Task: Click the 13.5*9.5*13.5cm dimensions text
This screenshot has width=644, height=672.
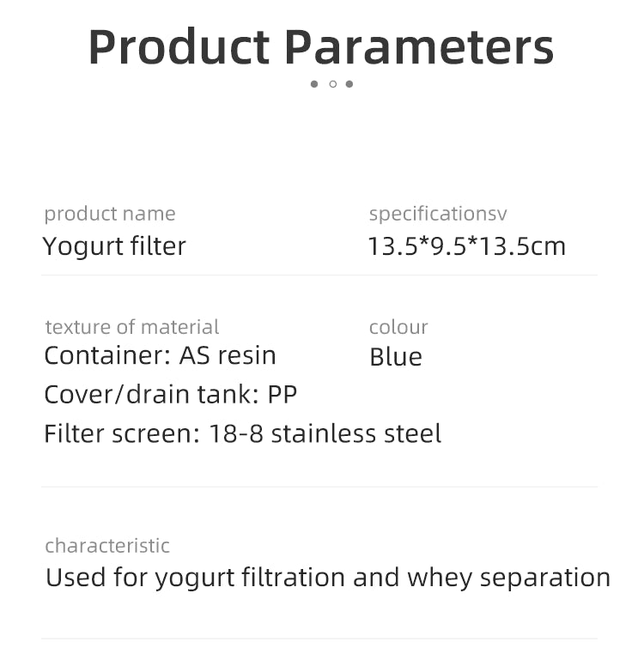Action: [466, 246]
